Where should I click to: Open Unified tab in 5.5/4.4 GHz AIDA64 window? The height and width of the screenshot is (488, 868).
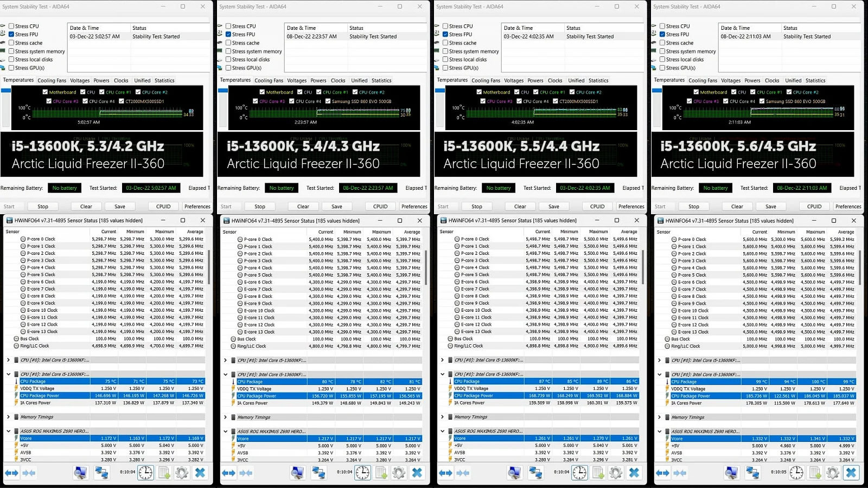(576, 80)
